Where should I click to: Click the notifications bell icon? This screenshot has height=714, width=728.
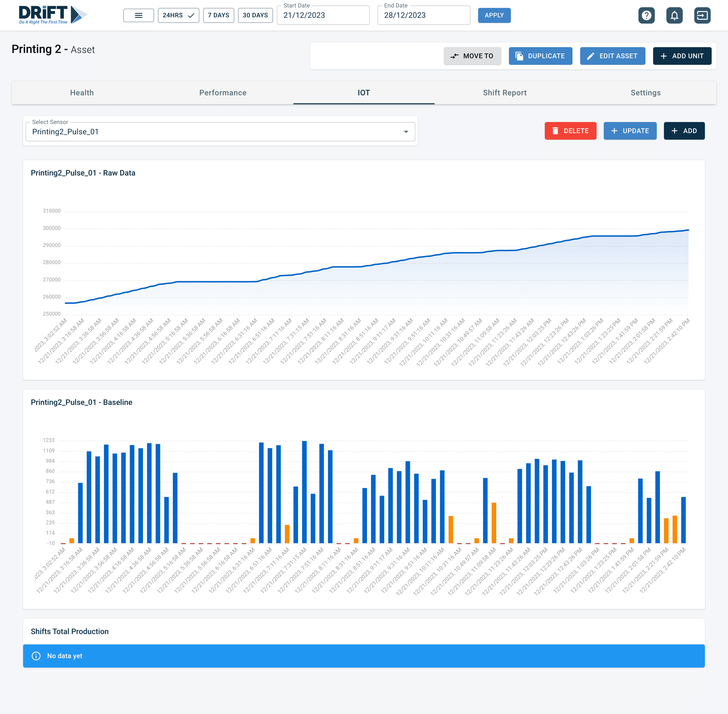click(x=674, y=15)
